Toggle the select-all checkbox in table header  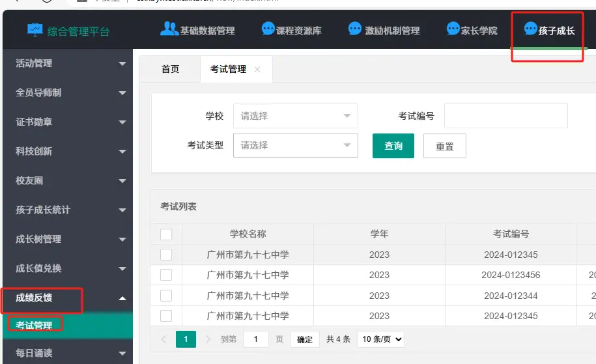click(x=166, y=234)
